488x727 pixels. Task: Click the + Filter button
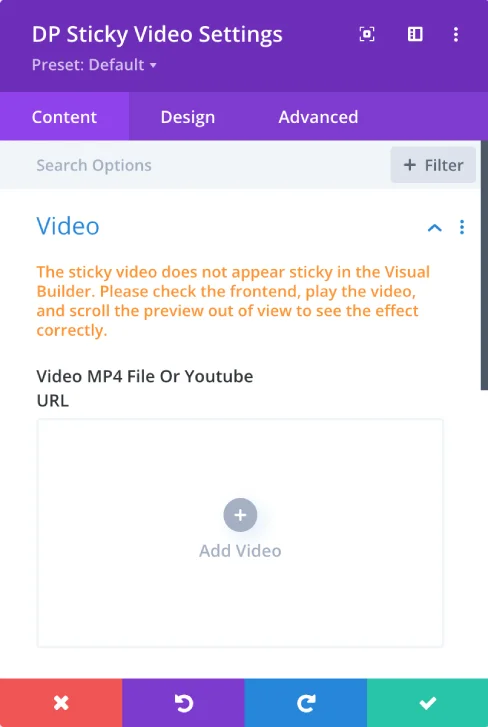433,165
